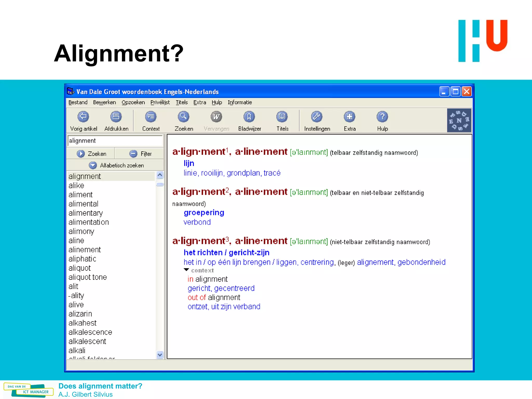The height and width of the screenshot is (399, 532).
Task: Click the ENGDS language logo in toolbar
Action: [459, 121]
